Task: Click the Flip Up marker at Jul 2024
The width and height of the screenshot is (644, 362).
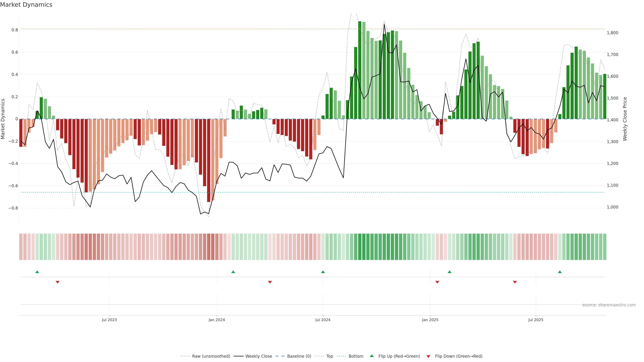Action: click(323, 272)
